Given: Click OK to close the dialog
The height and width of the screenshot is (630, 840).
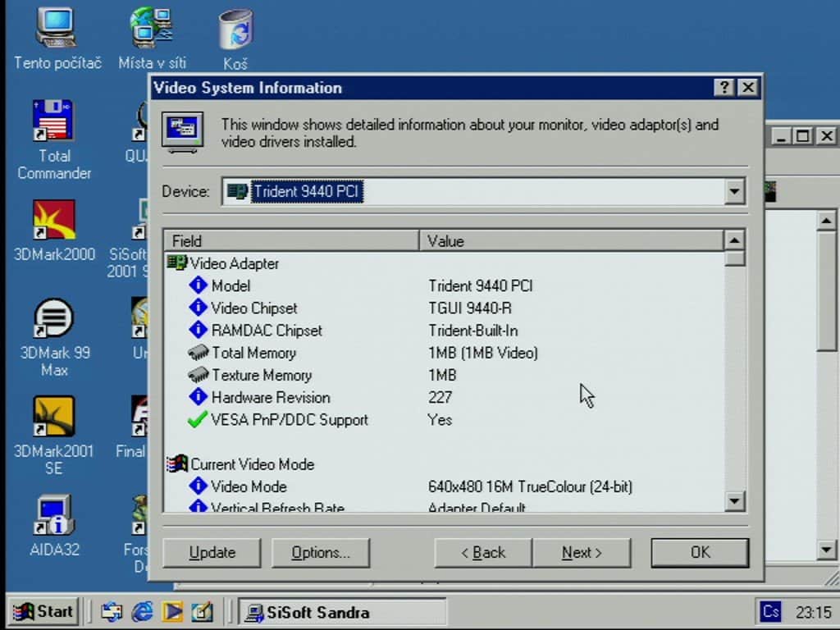Looking at the screenshot, I should click(x=700, y=552).
